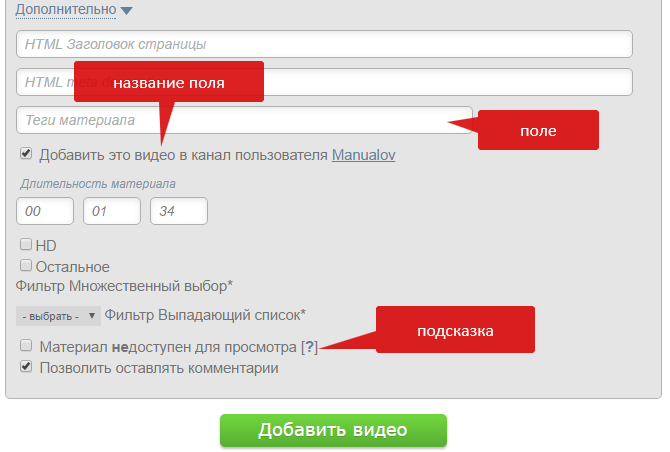Click the Дополнительно text link

(x=65, y=11)
